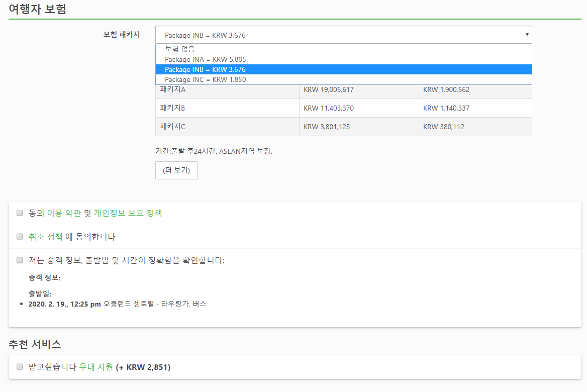Open the 개인정보 보호 정책 link
587x392 pixels.
click(128, 213)
